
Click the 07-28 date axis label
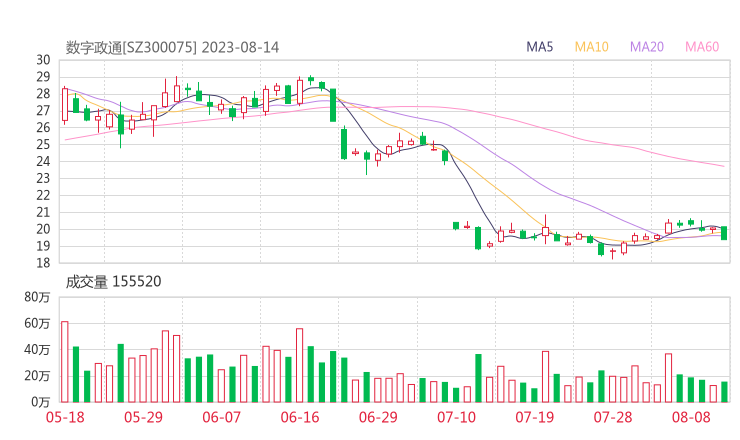point(613,417)
